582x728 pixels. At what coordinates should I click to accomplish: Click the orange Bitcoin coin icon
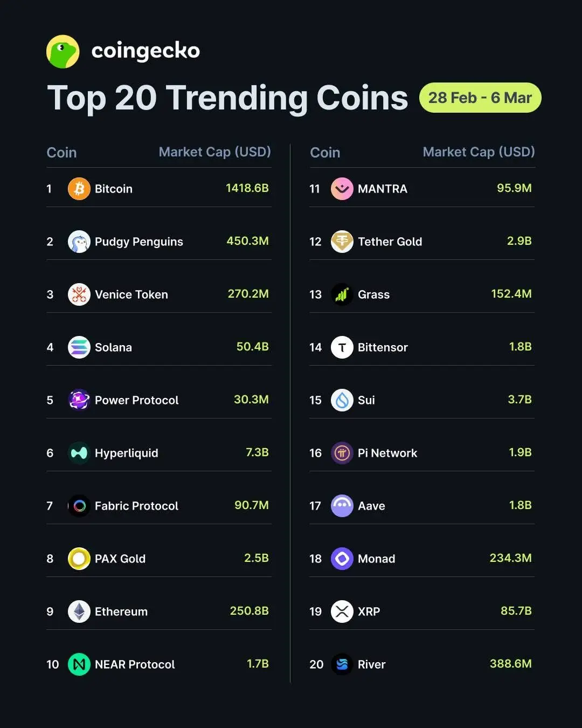79,189
